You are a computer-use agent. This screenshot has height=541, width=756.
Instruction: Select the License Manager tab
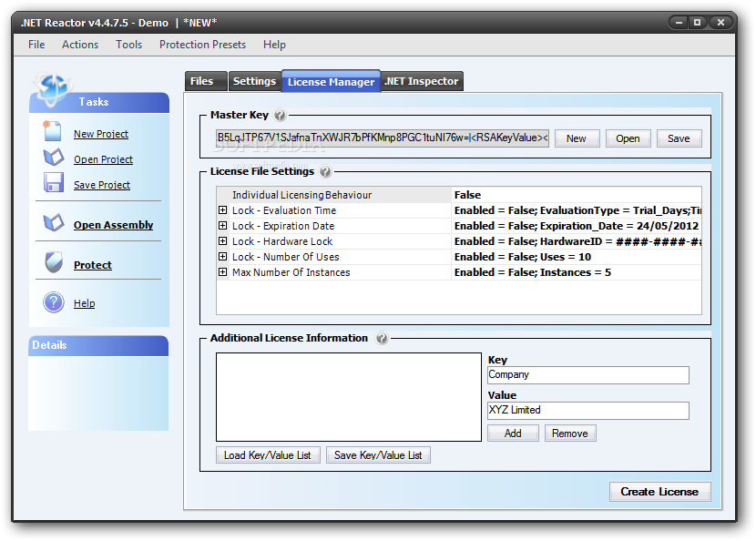(x=332, y=81)
